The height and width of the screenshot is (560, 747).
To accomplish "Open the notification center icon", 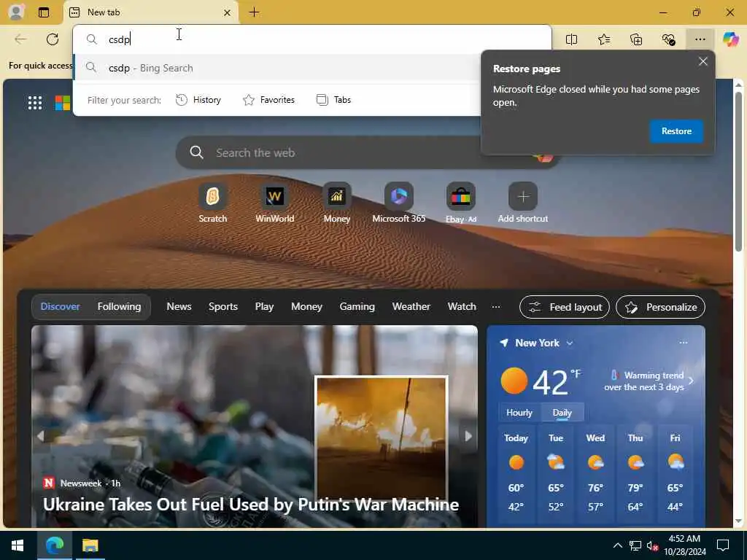I will [723, 545].
